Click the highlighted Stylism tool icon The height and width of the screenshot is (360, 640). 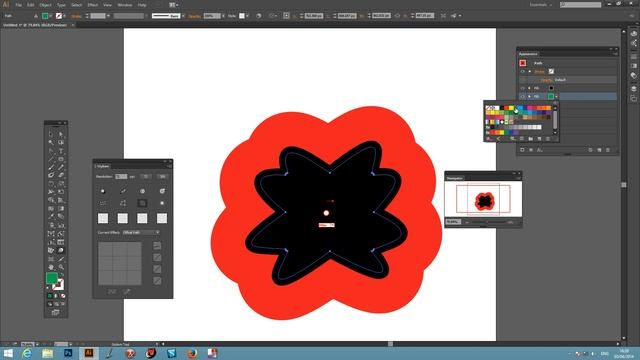pos(61,250)
